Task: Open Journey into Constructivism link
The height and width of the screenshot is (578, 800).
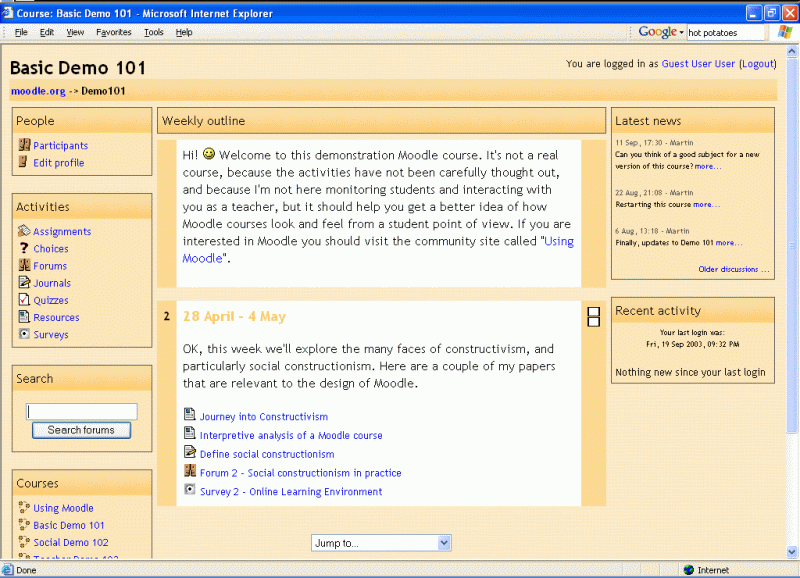Action: pyautogui.click(x=263, y=416)
